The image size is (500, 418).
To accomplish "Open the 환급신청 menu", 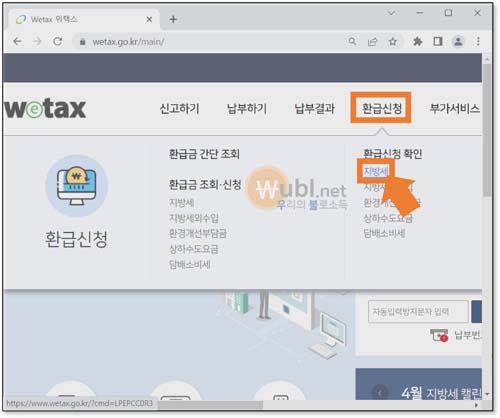I will point(382,108).
